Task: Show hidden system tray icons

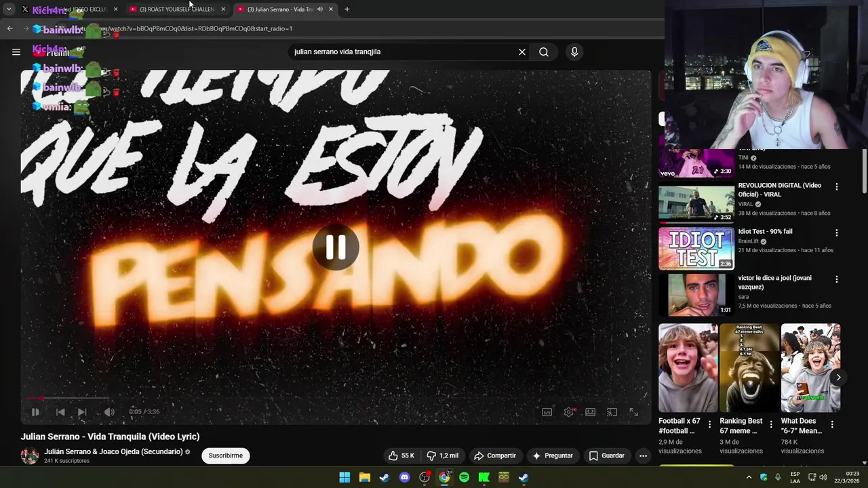Action: (749, 477)
